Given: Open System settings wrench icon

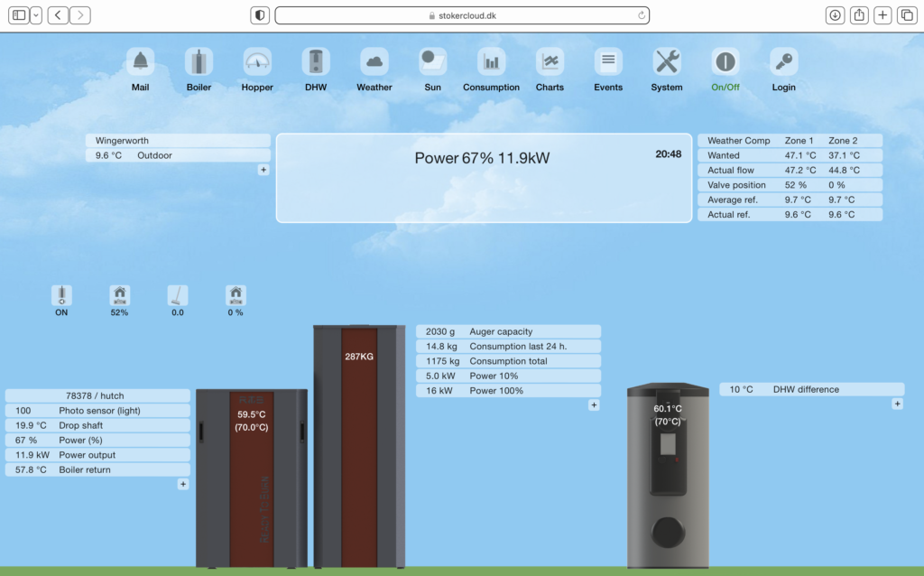Looking at the screenshot, I should 667,62.
